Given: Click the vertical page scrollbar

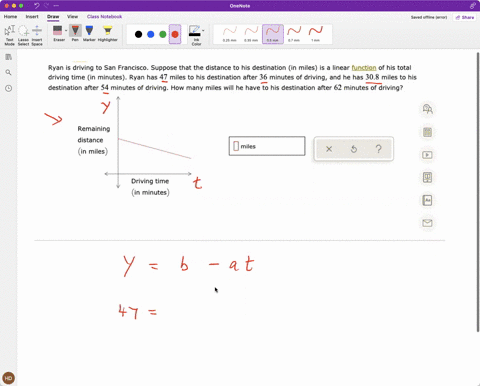Looking at the screenshot, I should (478, 192).
